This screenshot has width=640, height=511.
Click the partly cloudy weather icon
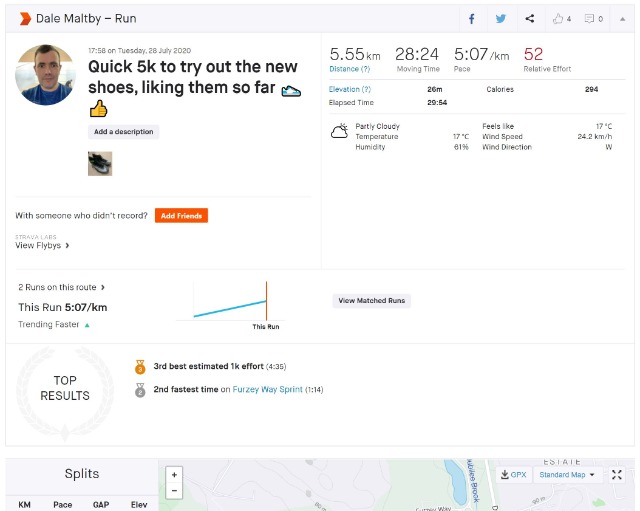(339, 131)
